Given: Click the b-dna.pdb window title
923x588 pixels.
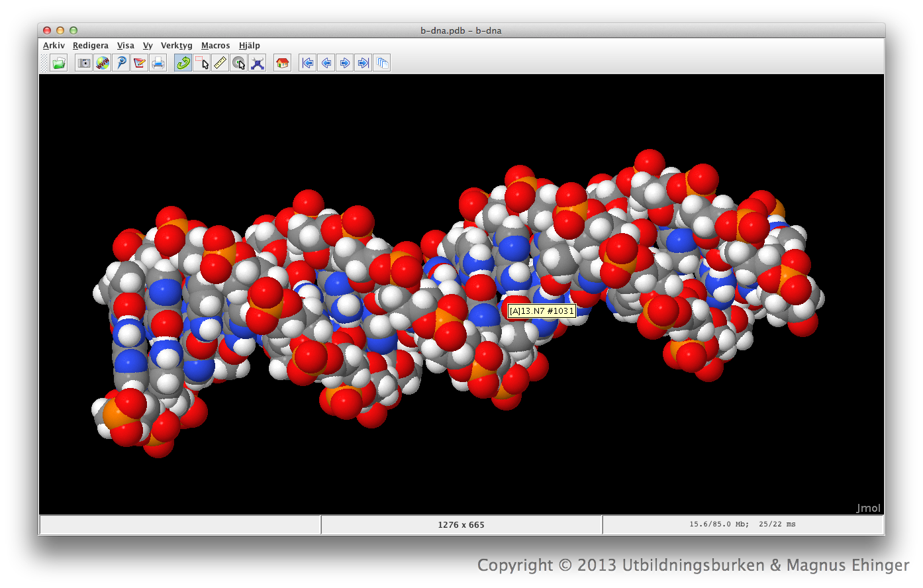Looking at the screenshot, I should click(x=461, y=30).
